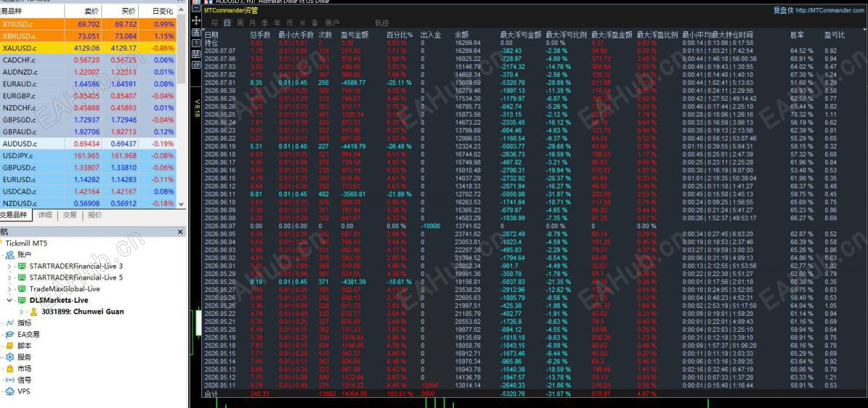Click the 信号 signals icon
868x408 pixels.
[x=10, y=380]
